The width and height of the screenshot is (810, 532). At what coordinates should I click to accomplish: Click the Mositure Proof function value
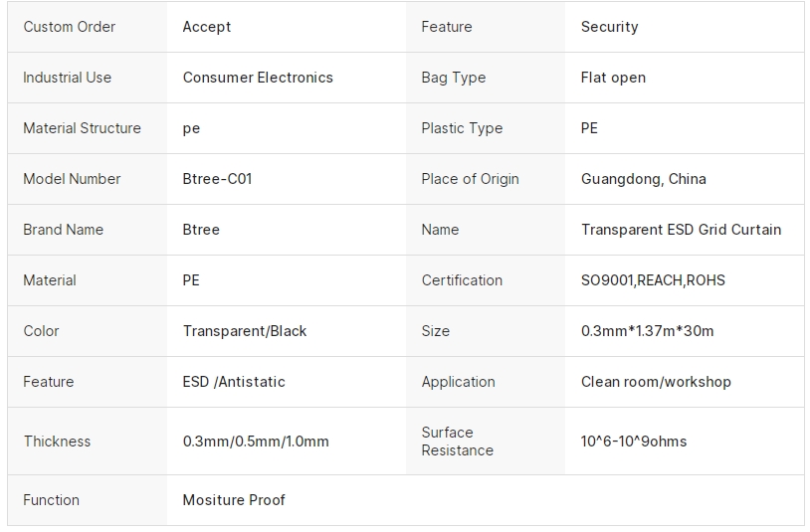[x=234, y=500]
